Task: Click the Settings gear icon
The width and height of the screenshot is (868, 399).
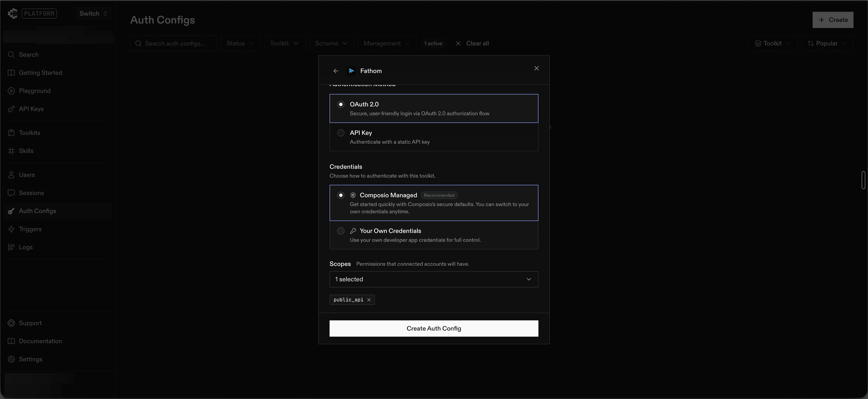Action: 12,359
